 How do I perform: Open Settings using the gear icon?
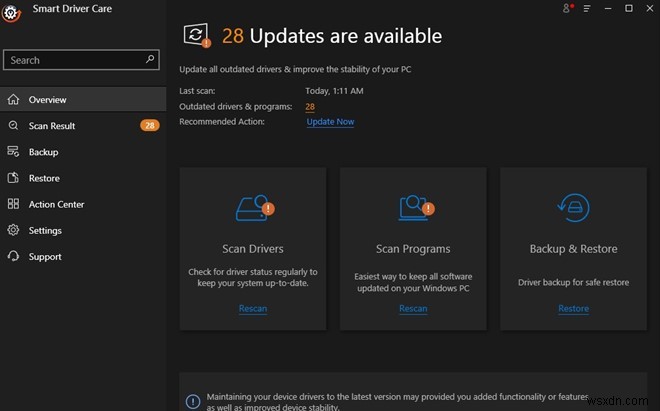13,230
